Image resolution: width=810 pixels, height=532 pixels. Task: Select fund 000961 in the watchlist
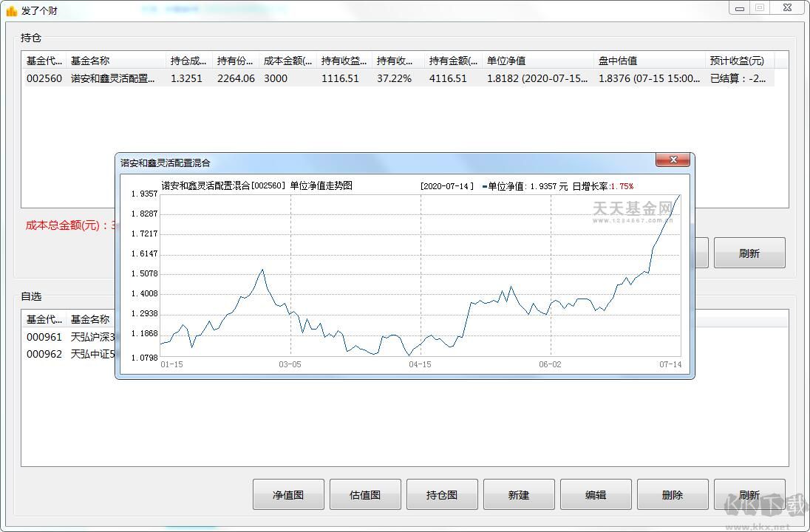click(44, 337)
